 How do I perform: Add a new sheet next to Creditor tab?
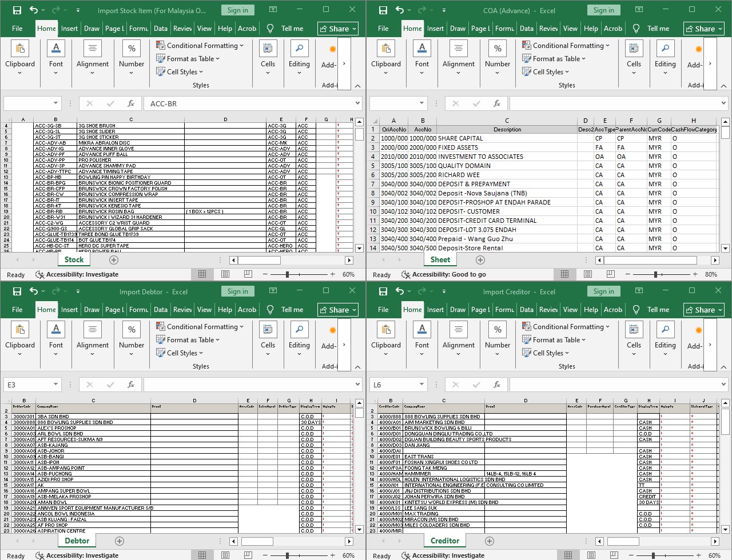click(490, 541)
